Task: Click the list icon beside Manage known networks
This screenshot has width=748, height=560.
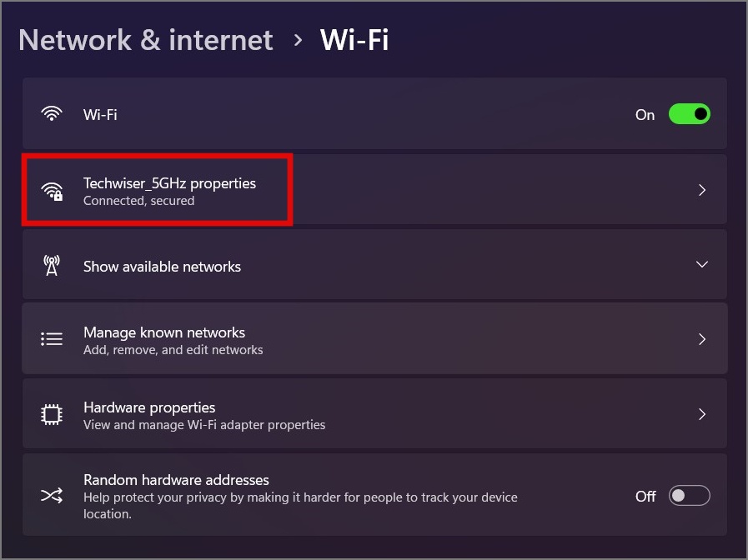Action: coord(52,339)
